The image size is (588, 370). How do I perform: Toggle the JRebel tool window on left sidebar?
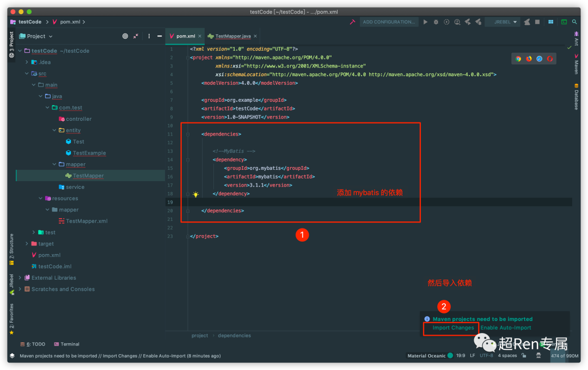pos(11,285)
